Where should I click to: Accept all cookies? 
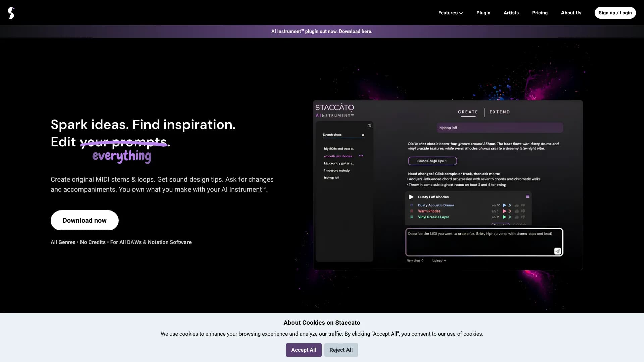[x=304, y=350]
